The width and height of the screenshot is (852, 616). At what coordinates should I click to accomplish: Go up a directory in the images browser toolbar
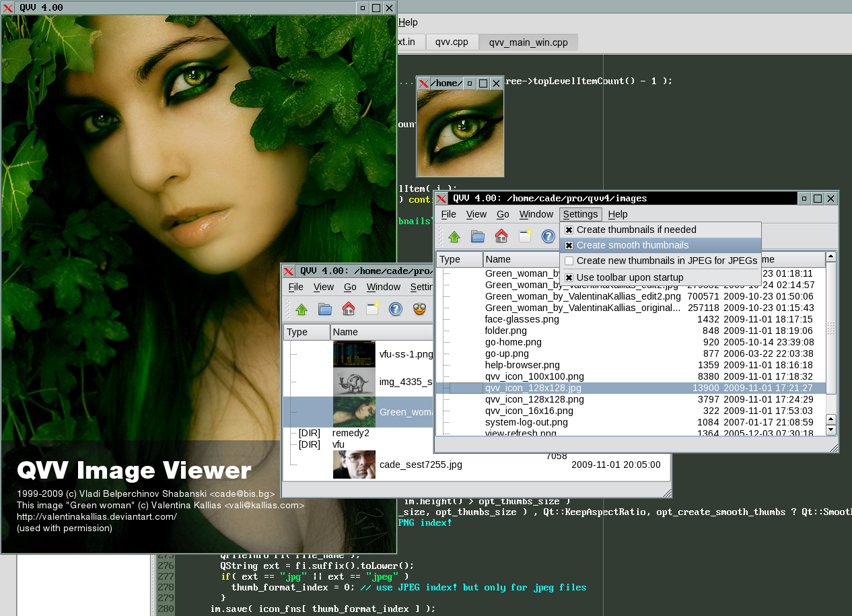click(454, 236)
